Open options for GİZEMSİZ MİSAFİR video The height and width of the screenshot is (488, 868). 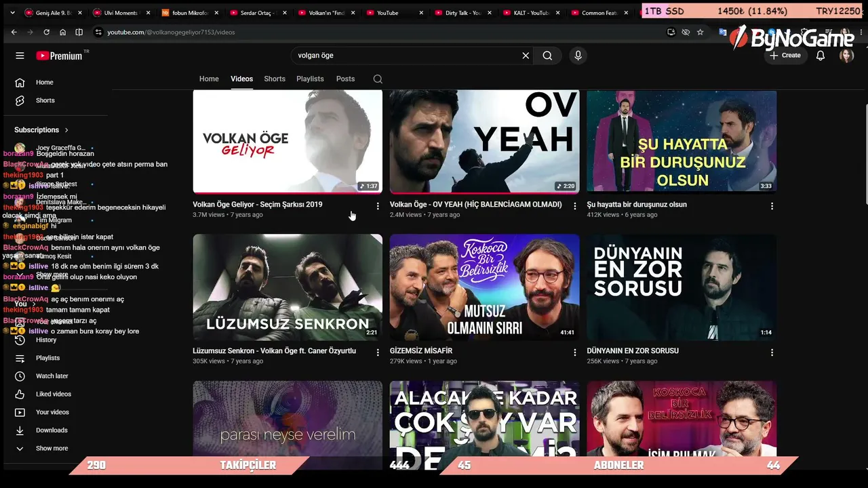click(575, 352)
